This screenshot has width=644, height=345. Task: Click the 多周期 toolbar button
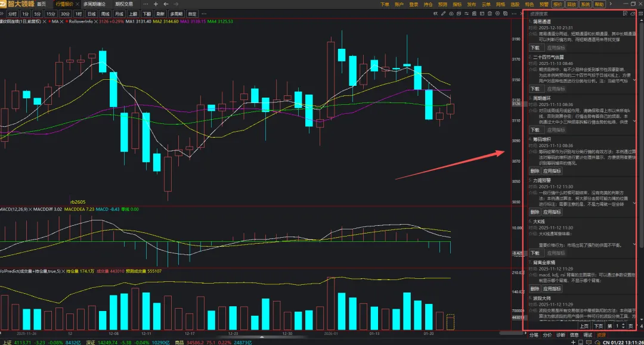pos(176,14)
